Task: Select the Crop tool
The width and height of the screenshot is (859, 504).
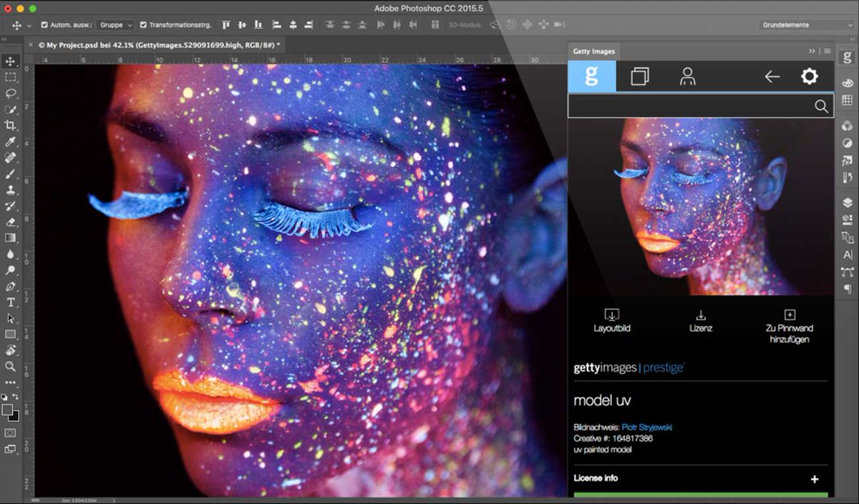Action: point(11,125)
